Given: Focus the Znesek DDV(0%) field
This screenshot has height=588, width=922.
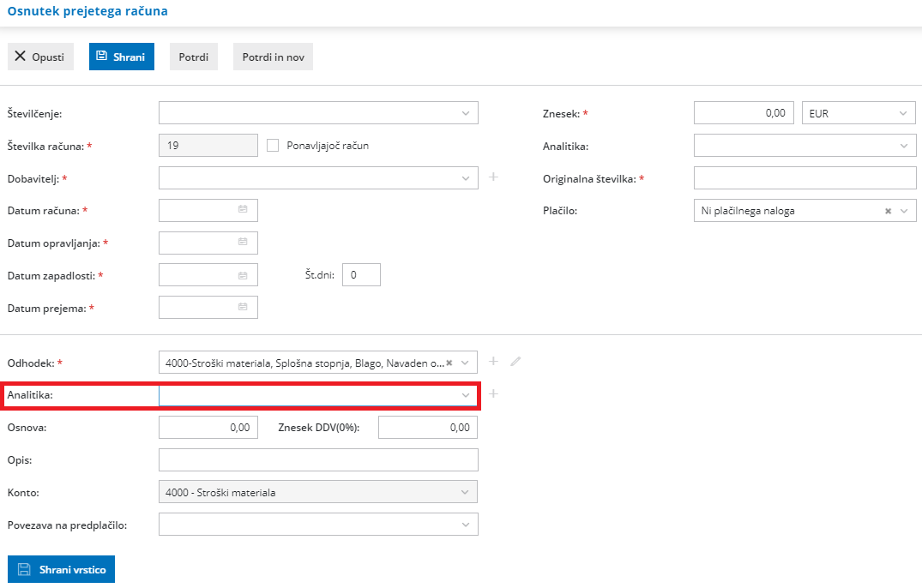Looking at the screenshot, I should pos(428,427).
